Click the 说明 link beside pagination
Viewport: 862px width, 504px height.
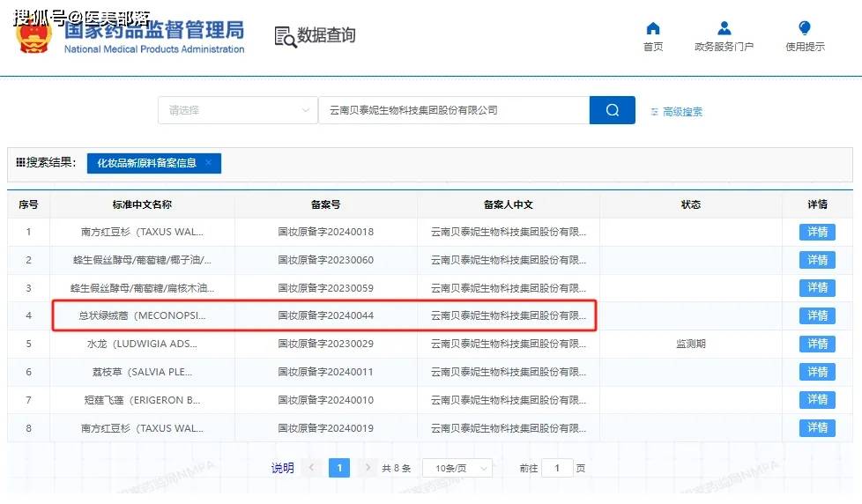click(x=282, y=468)
